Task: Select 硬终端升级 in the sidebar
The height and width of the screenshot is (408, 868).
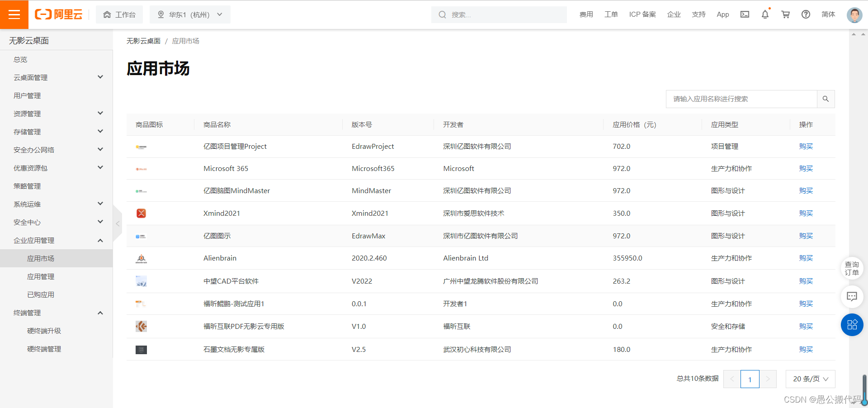Action: click(57, 331)
